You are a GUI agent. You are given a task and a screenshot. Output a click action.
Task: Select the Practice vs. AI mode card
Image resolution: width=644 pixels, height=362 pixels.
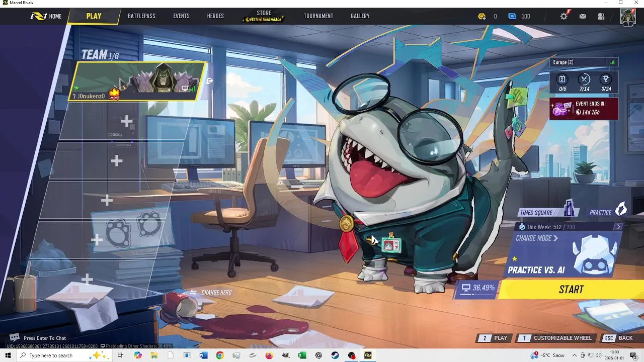[563, 255]
